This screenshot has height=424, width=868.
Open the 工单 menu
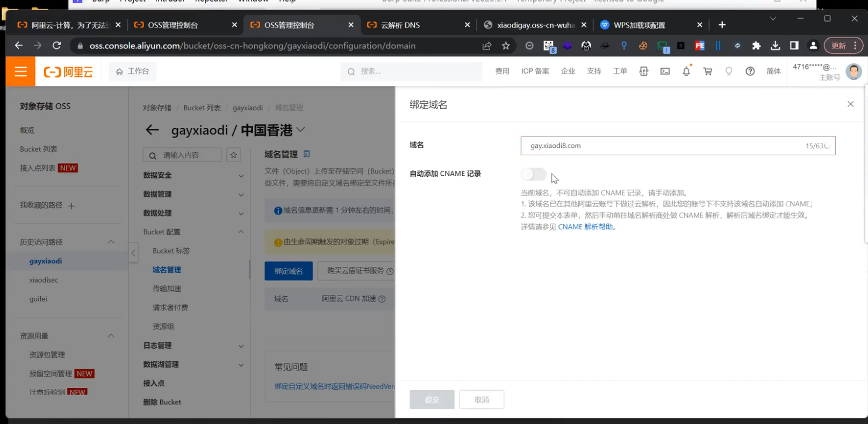[x=620, y=71]
